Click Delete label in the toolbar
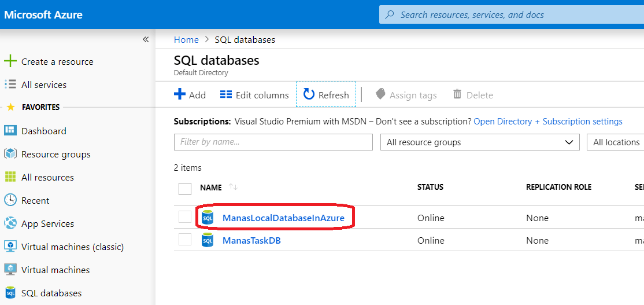 [x=479, y=95]
